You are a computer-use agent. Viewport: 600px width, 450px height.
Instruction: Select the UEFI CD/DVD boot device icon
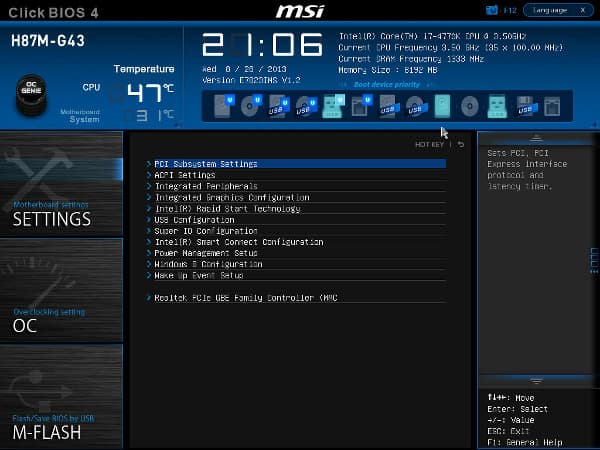[x=251, y=106]
